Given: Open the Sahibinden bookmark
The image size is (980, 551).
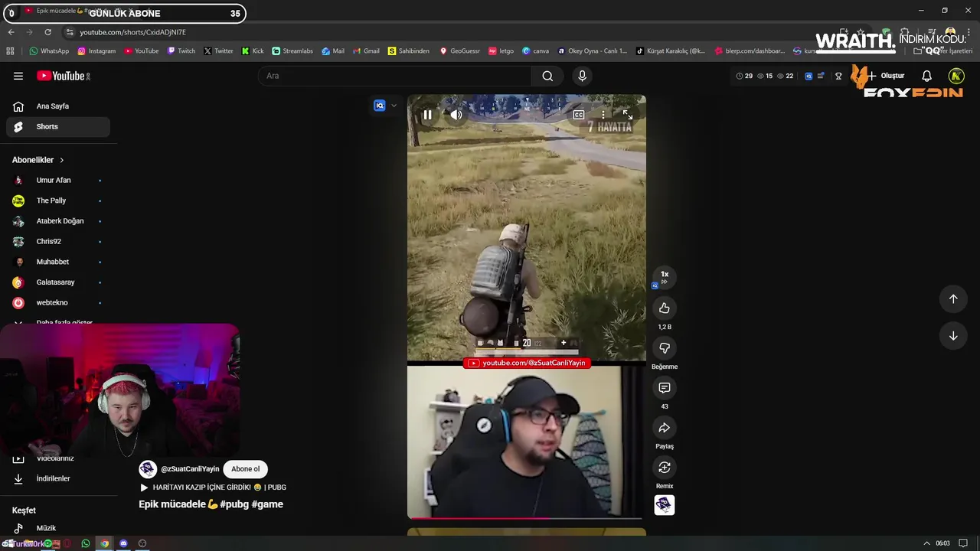Looking at the screenshot, I should coord(408,51).
